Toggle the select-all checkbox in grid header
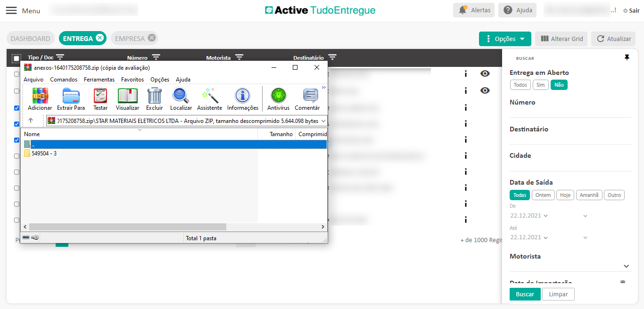 (17, 58)
